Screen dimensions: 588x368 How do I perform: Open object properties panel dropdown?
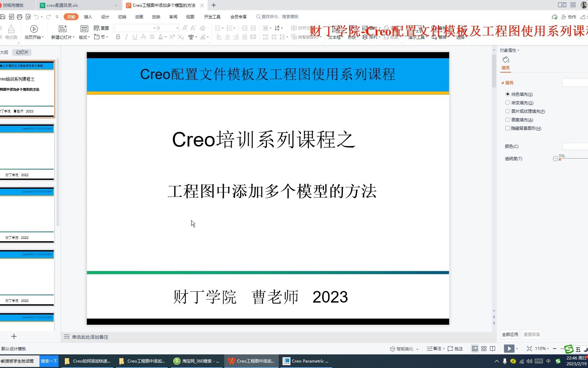pyautogui.click(x=509, y=50)
